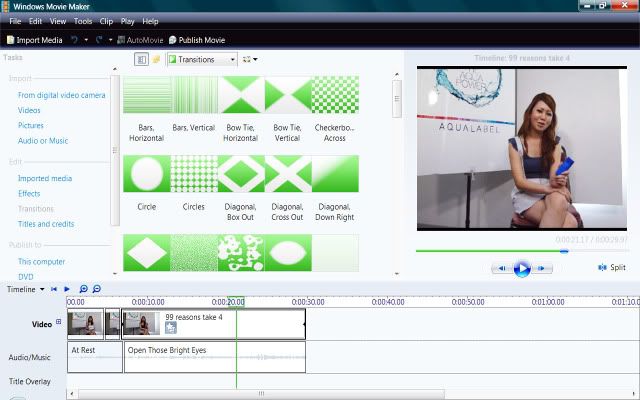Select the Bars, Vertical transition
The height and width of the screenshot is (400, 640).
tap(194, 95)
